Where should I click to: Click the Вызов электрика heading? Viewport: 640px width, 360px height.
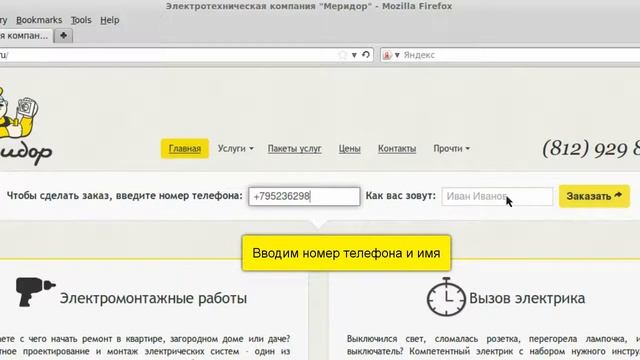tap(527, 298)
